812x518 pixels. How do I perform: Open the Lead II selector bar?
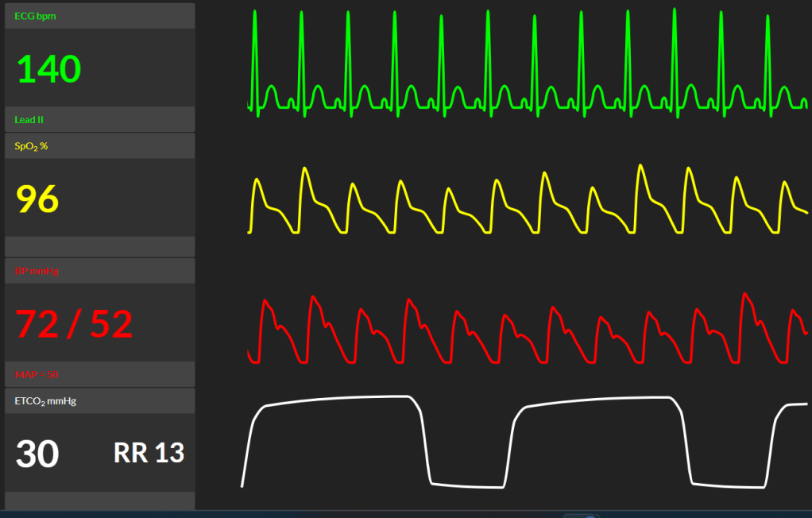(x=99, y=120)
